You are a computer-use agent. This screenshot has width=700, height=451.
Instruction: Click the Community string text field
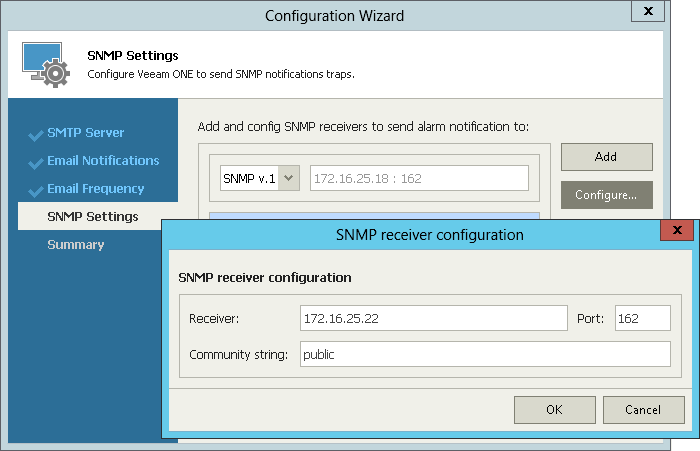tap(484, 354)
